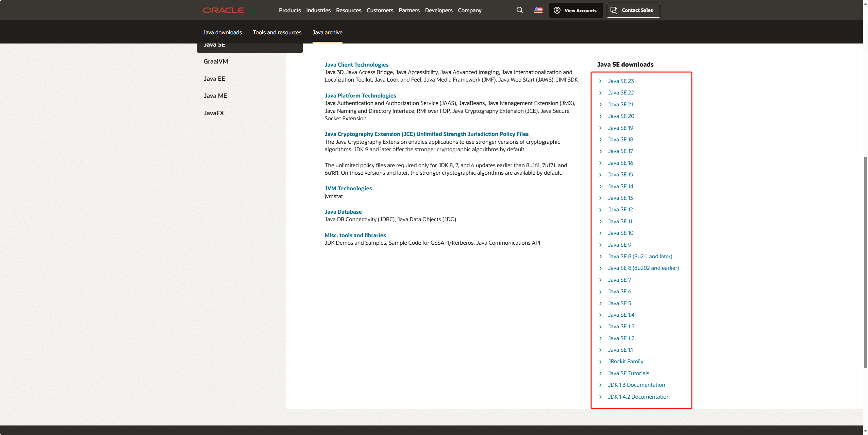Select Java ME in the sidebar
Screen dimensions: 868x435
[215, 96]
